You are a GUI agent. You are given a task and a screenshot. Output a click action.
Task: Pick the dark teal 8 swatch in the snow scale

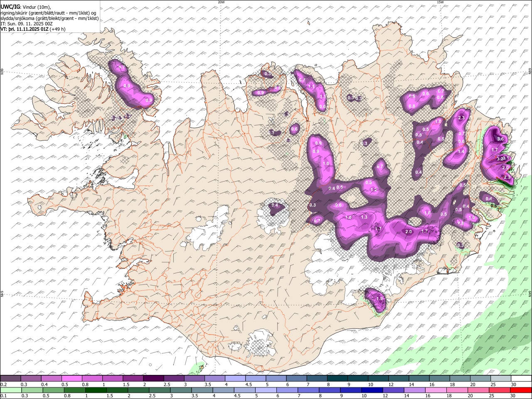pos(337,379)
